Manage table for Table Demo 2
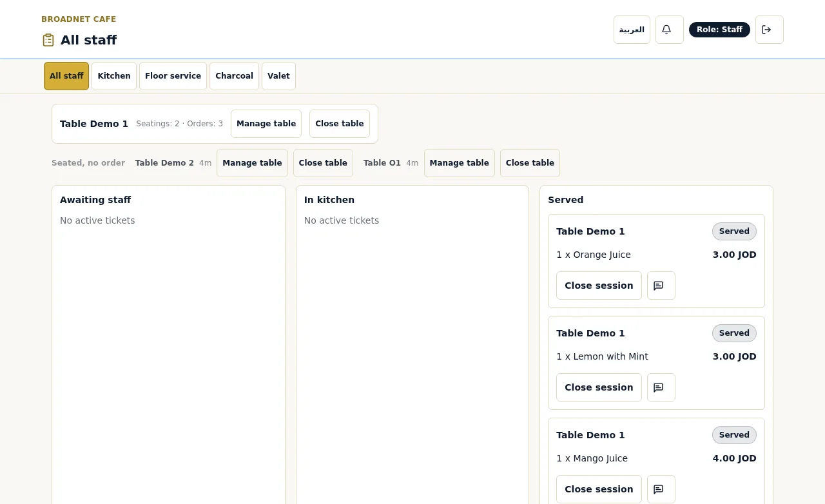 [252, 163]
